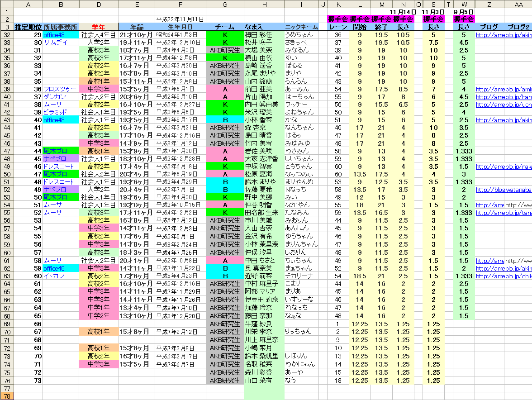The width and height of the screenshot is (532, 400).
Task: Click office48 cell in 奥 真奈美 row
Action: pyautogui.click(x=61, y=268)
